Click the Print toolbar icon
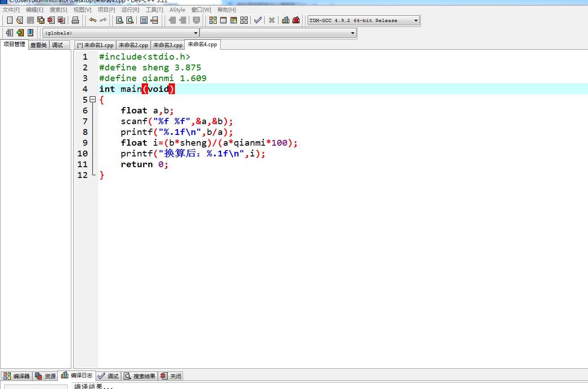The width and height of the screenshot is (588, 389). [75, 20]
